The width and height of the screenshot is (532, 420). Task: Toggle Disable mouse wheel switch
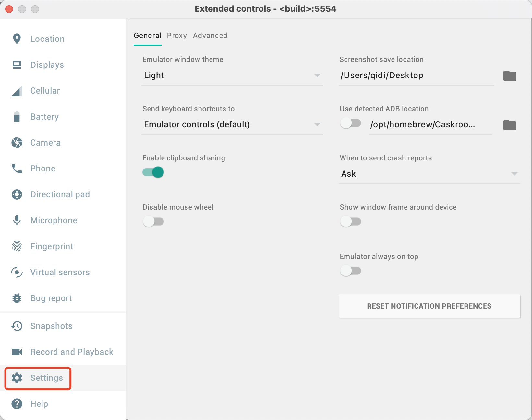pos(153,222)
